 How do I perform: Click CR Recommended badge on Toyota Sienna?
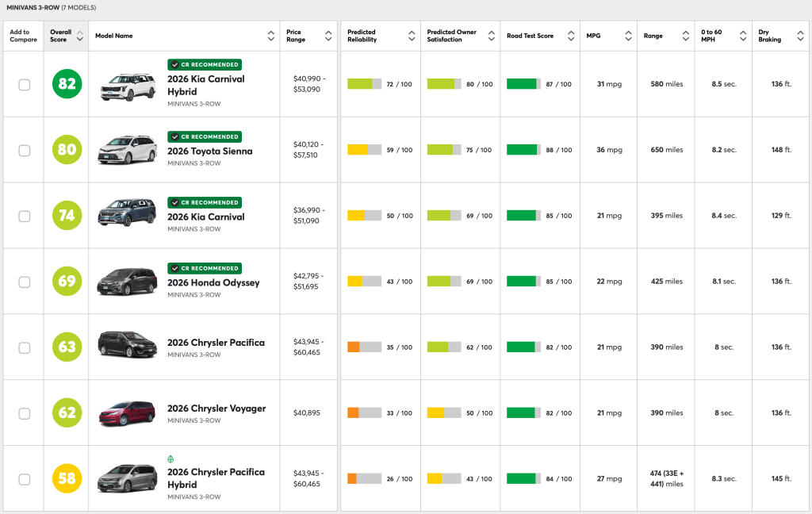coord(205,136)
